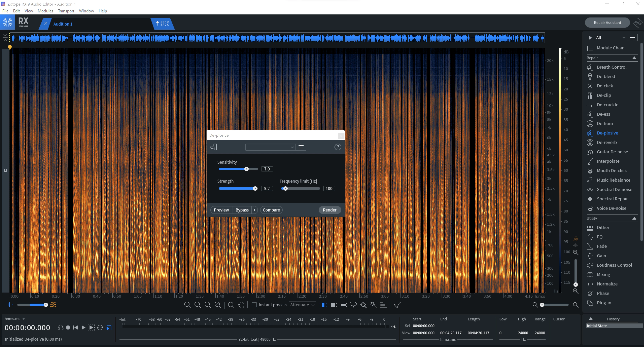Toggle the time selection tool
The width and height of the screenshot is (644, 347).
(323, 304)
